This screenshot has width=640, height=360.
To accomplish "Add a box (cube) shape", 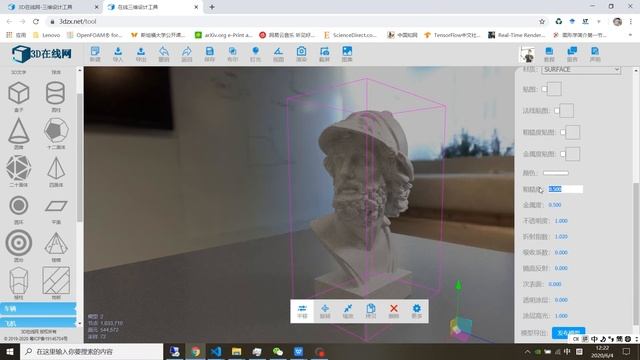I will [x=19, y=93].
